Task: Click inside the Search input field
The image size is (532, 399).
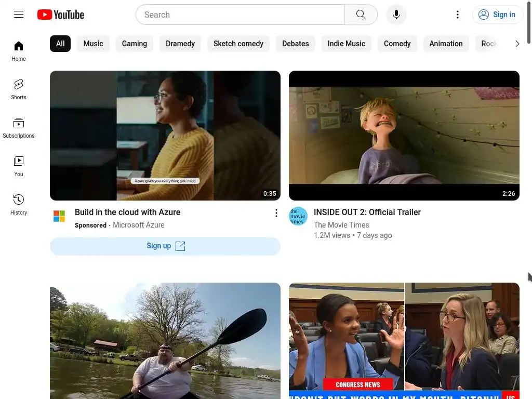Action: coord(240,15)
